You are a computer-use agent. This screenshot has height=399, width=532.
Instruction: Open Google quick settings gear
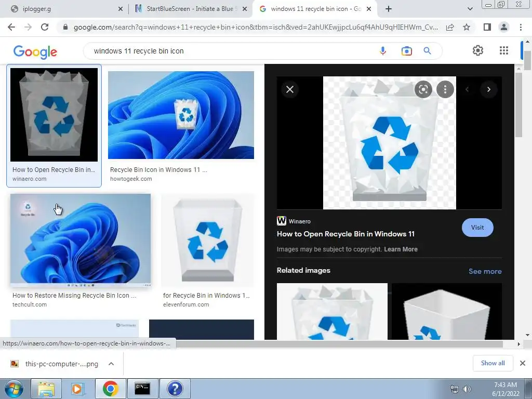coord(478,50)
